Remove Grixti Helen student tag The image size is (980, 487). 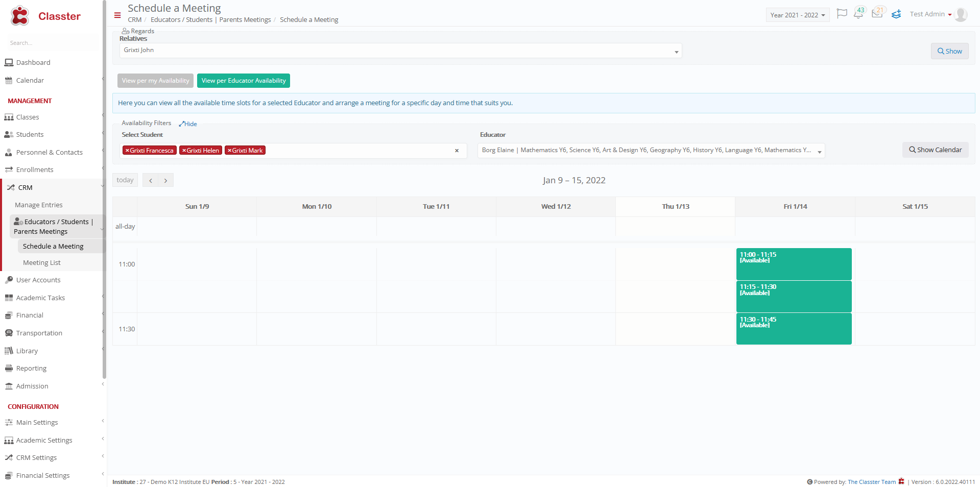click(184, 151)
